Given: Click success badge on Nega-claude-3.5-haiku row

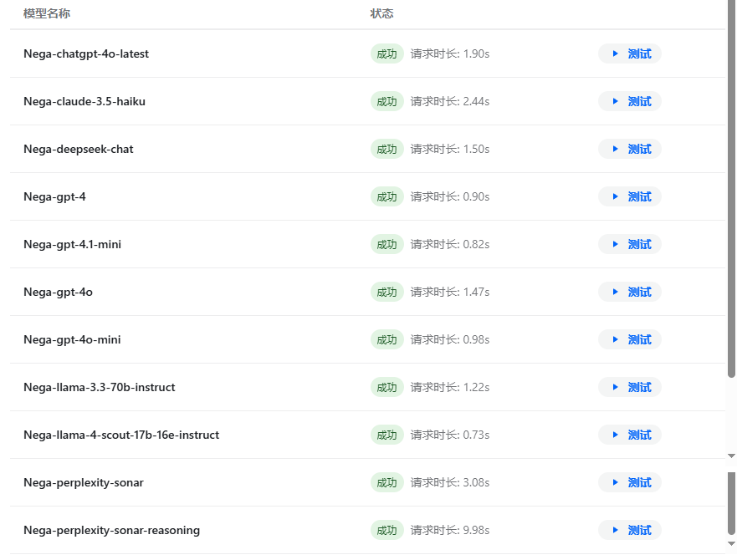Looking at the screenshot, I should tap(386, 101).
